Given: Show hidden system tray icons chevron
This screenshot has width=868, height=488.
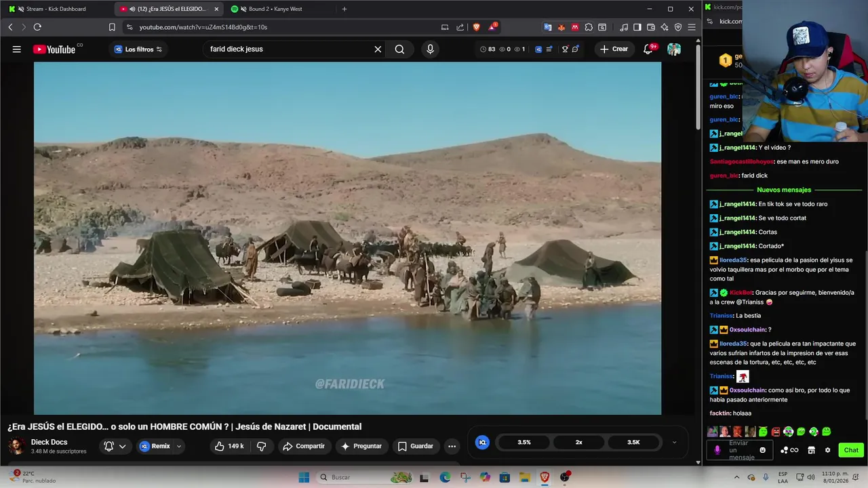Looking at the screenshot, I should (736, 477).
